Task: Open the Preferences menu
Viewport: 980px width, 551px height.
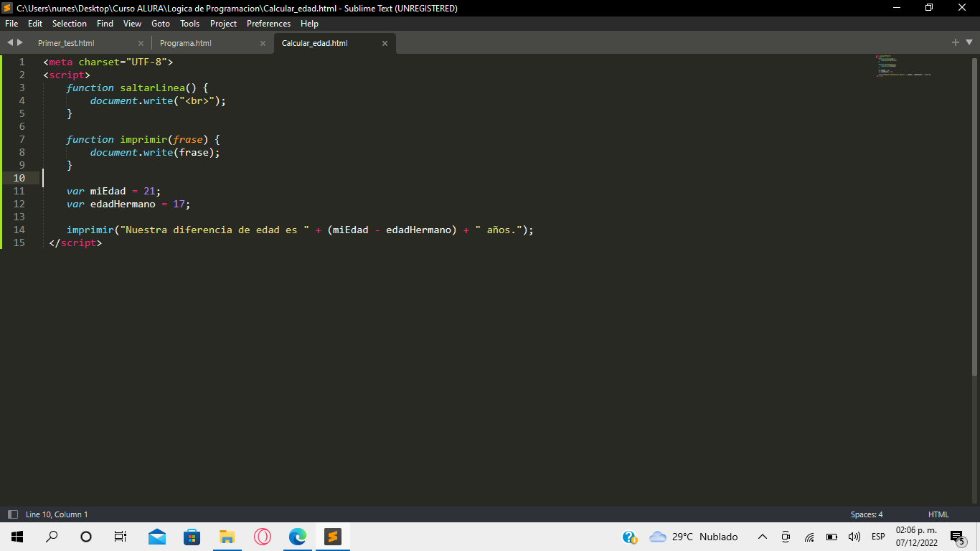Action: click(x=269, y=24)
